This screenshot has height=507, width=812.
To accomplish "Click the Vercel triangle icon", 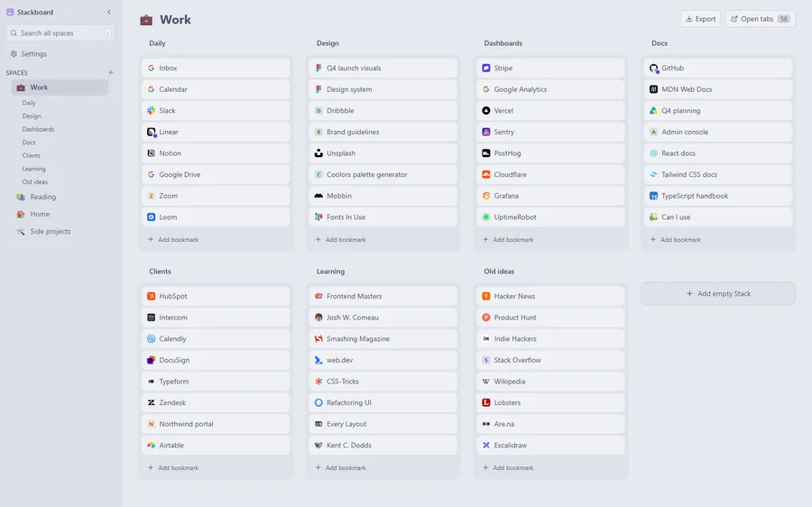I will pos(485,110).
